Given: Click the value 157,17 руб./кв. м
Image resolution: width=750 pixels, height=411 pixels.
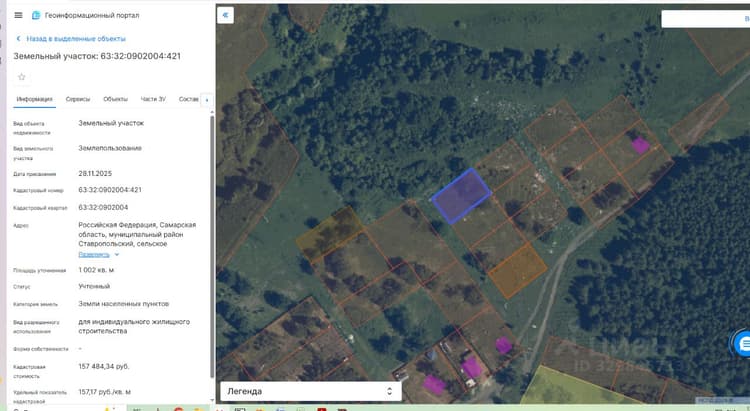Looking at the screenshot, I should [105, 392].
